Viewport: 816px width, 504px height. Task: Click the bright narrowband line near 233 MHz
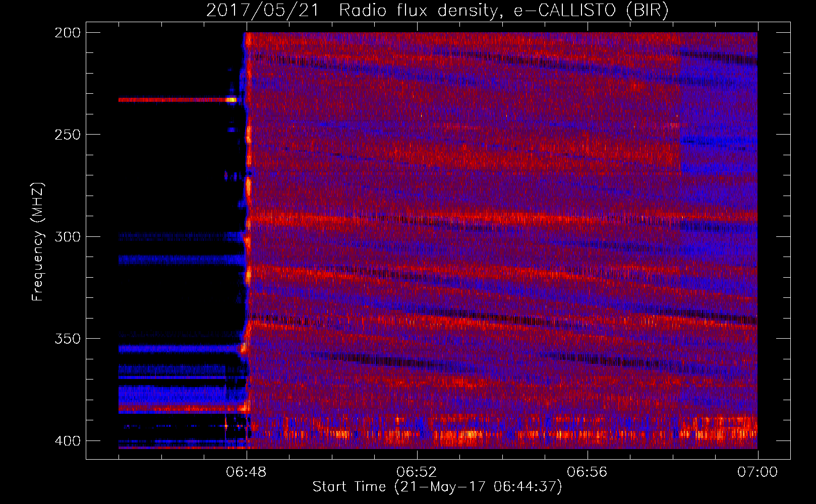(x=178, y=100)
